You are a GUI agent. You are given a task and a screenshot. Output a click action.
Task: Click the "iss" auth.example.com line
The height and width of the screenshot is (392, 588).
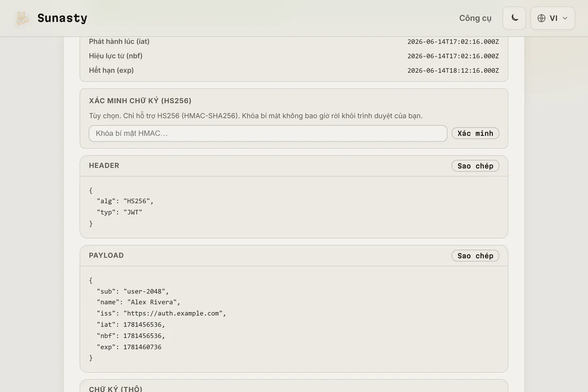coord(161,313)
